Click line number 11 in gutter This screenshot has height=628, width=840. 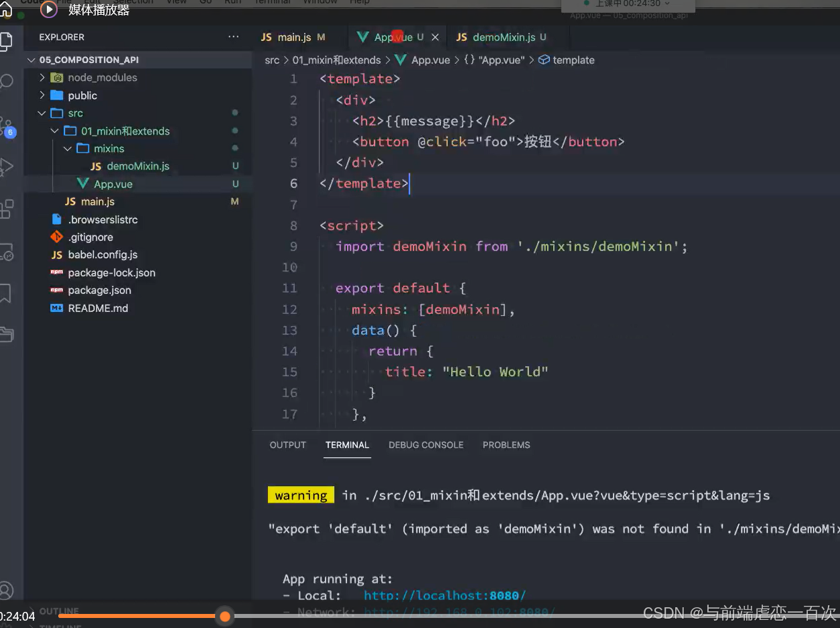(289, 288)
